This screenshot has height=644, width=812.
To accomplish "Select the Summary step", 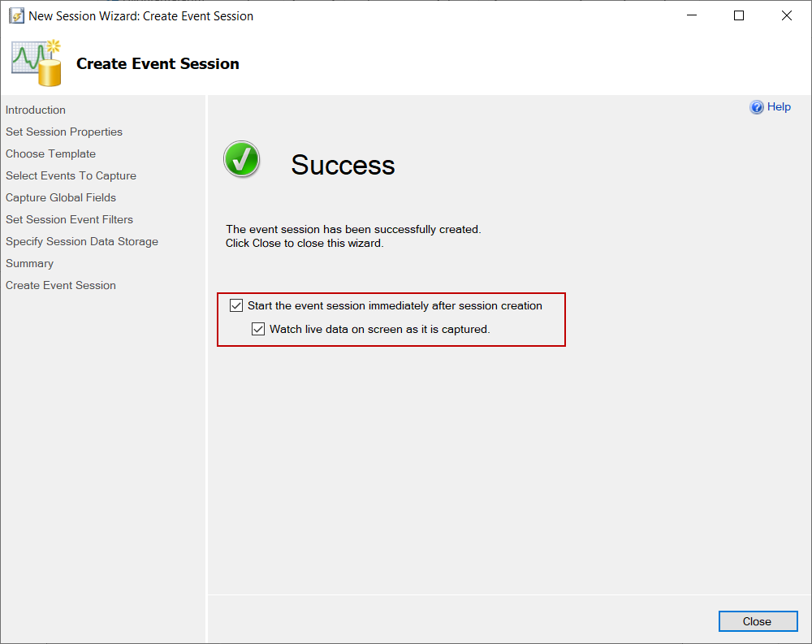I will (29, 263).
